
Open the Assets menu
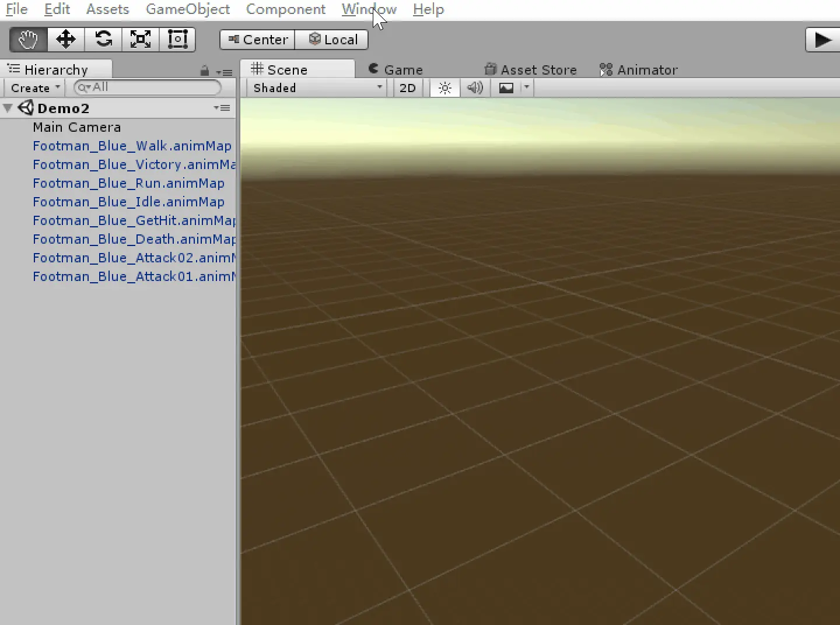click(107, 9)
